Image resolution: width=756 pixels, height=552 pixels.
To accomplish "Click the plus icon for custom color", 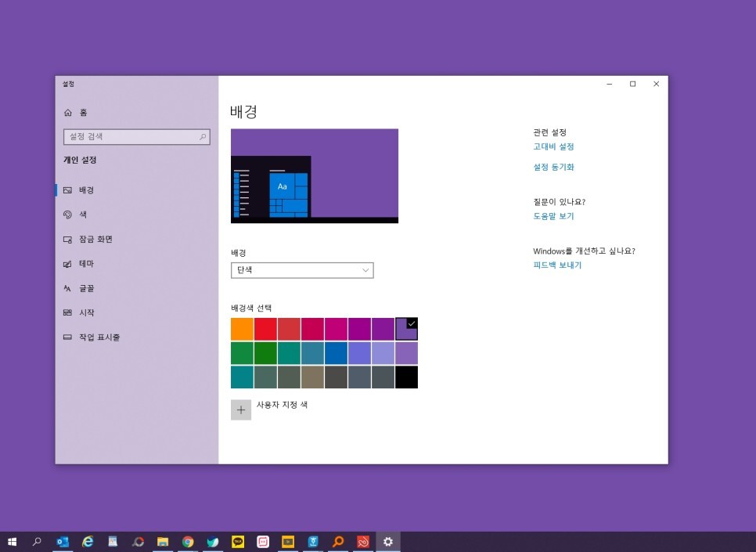I will (x=241, y=410).
